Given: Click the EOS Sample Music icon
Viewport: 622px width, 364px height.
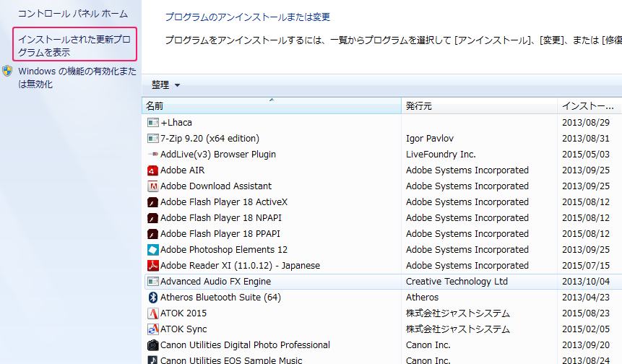Looking at the screenshot, I should 152,360.
